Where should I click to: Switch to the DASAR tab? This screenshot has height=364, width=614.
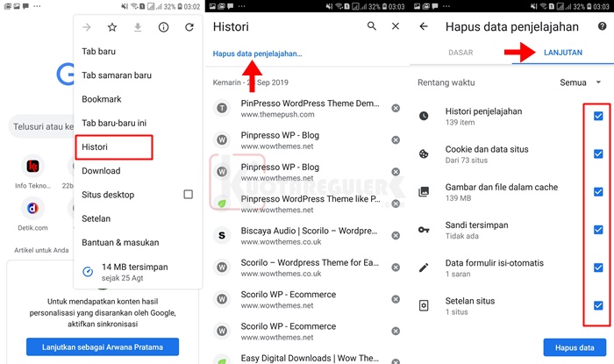[x=460, y=53]
